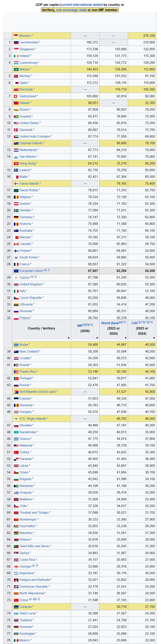Click the China flag icon

click(x=16, y=600)
